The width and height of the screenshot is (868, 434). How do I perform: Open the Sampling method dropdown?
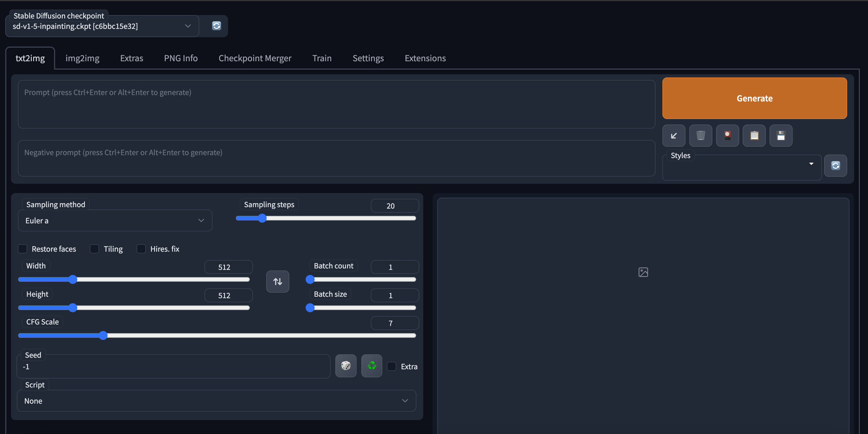[x=115, y=220]
